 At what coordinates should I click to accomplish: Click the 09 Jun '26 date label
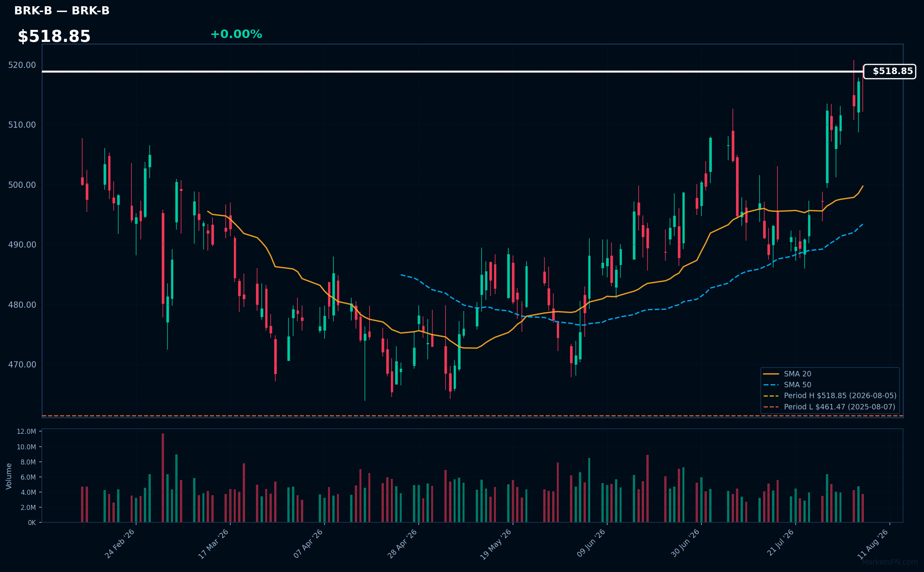coord(591,543)
